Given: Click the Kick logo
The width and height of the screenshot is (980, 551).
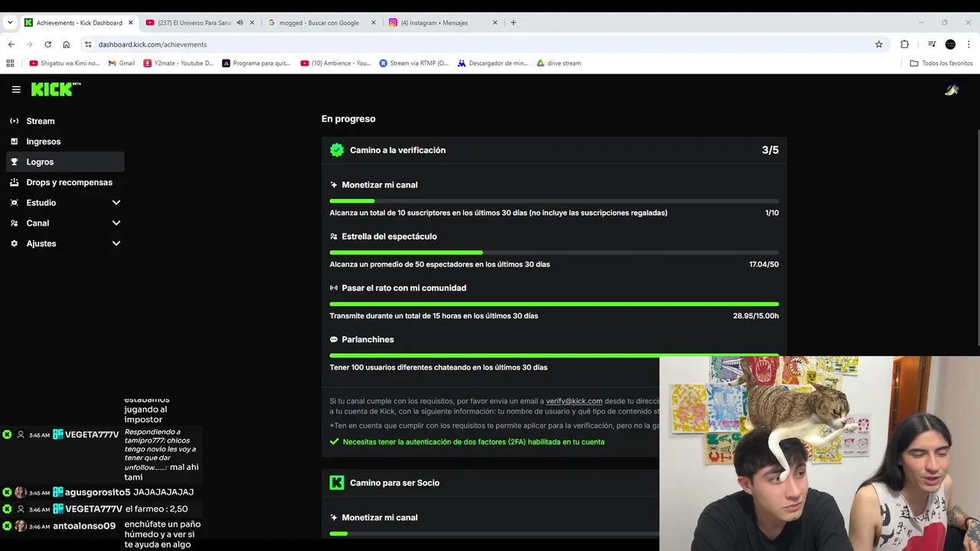Looking at the screenshot, I should 56,90.
